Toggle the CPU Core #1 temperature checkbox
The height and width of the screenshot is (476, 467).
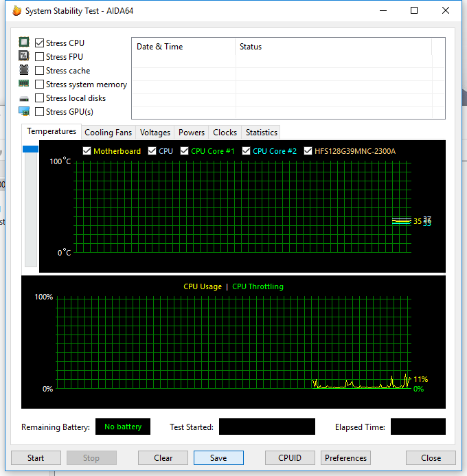coord(184,151)
